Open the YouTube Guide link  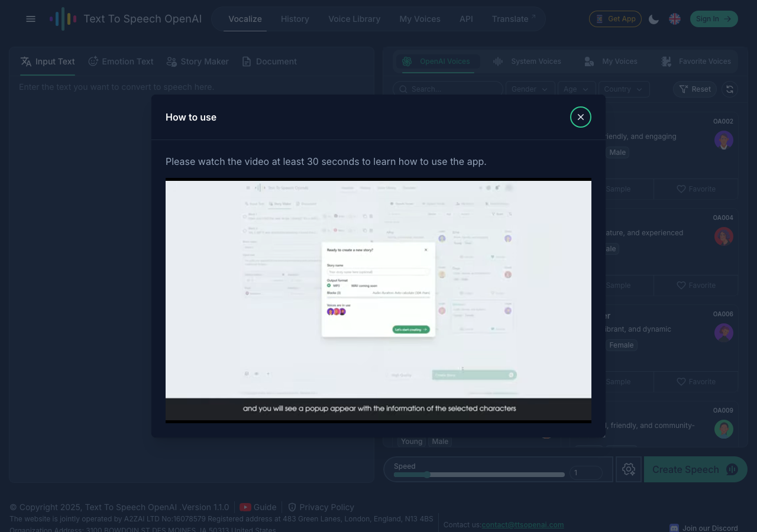coord(258,507)
